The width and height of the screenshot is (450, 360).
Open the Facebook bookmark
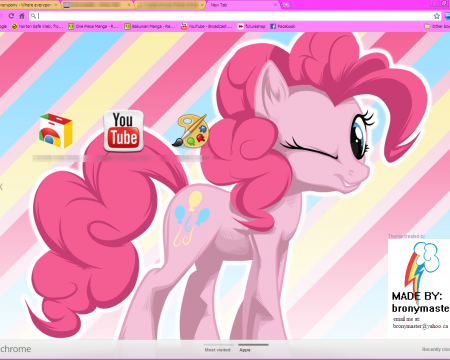click(283, 26)
